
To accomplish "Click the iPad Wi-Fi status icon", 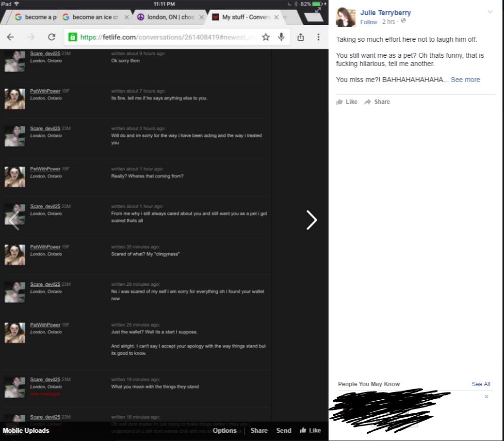I will [16, 4].
